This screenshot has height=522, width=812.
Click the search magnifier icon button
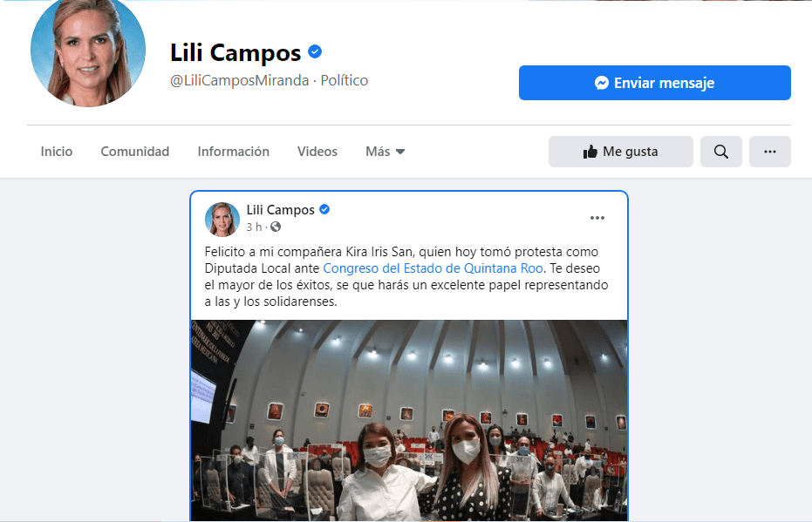click(x=720, y=152)
